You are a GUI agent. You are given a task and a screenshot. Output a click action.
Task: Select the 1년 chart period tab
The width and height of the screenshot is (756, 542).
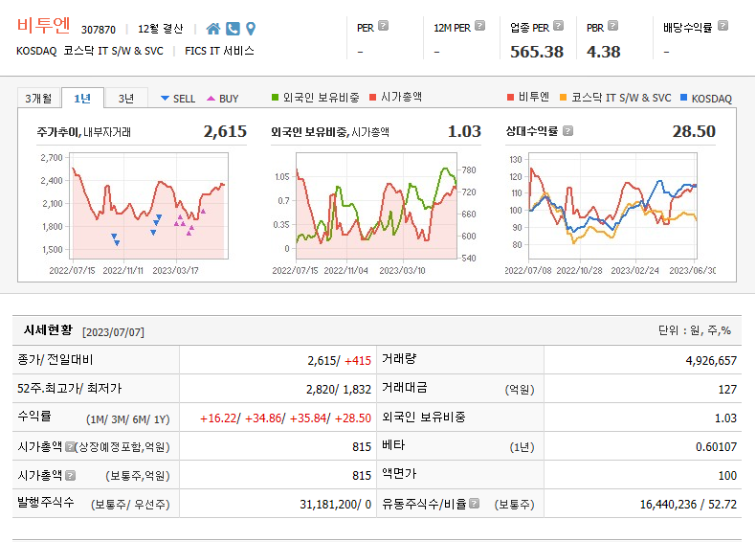[82, 99]
